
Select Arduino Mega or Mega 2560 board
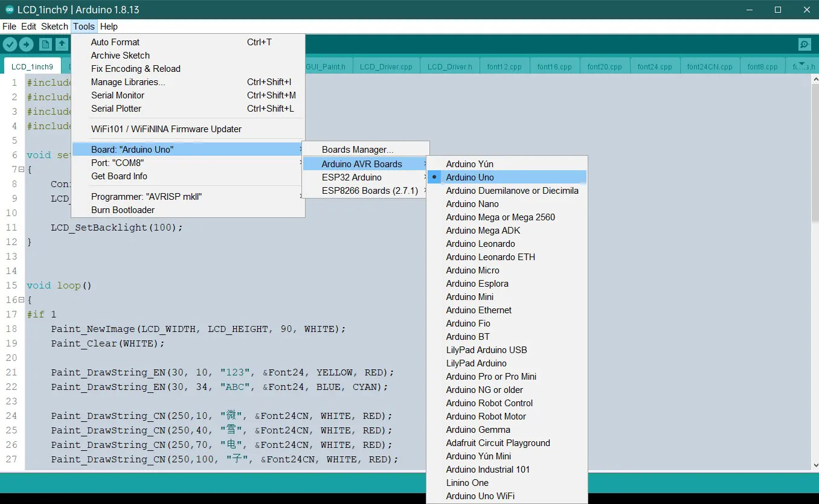pyautogui.click(x=507, y=217)
